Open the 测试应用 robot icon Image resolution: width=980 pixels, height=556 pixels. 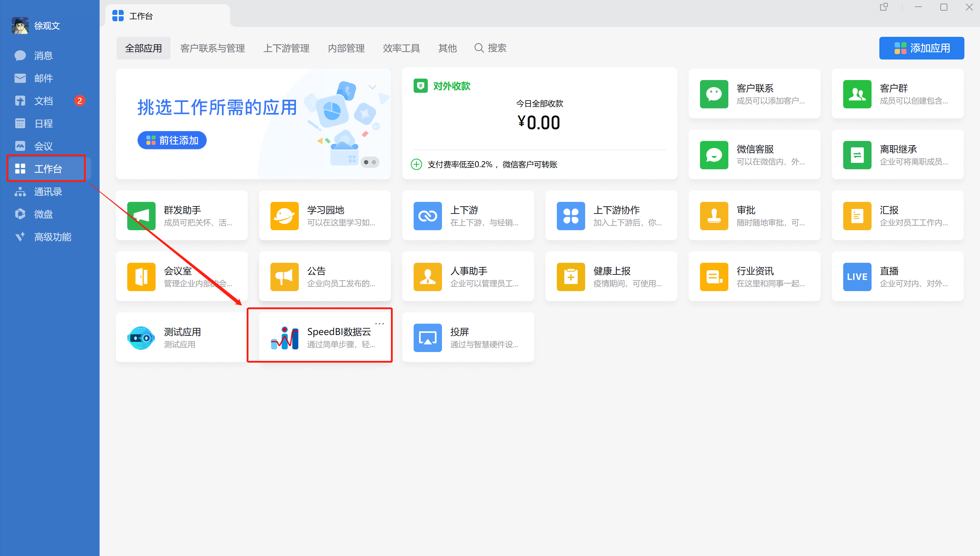[141, 338]
